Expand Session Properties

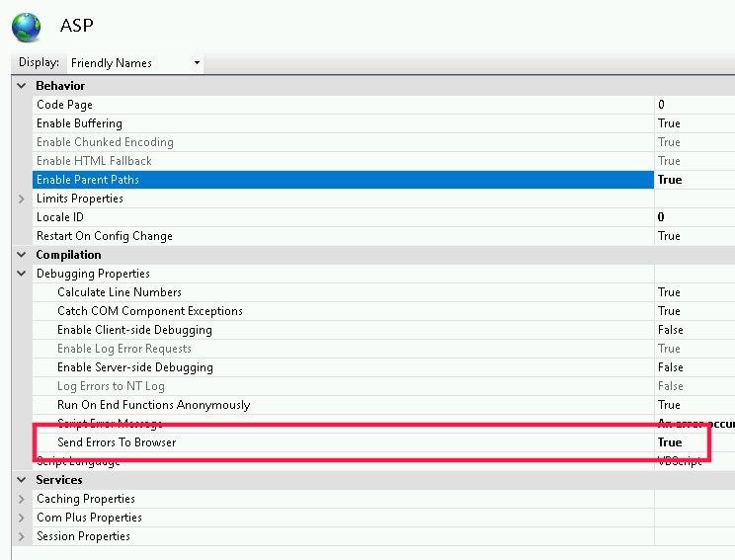pyautogui.click(x=22, y=536)
